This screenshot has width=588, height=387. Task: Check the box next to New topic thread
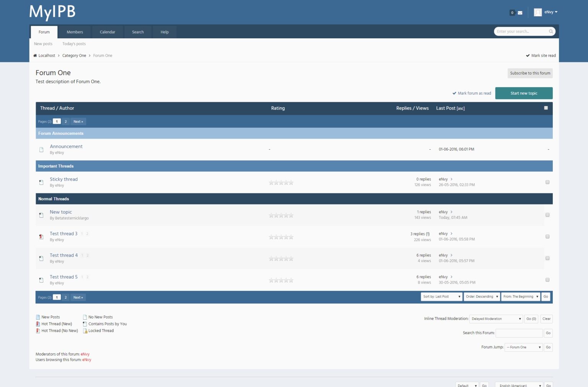coord(547,215)
